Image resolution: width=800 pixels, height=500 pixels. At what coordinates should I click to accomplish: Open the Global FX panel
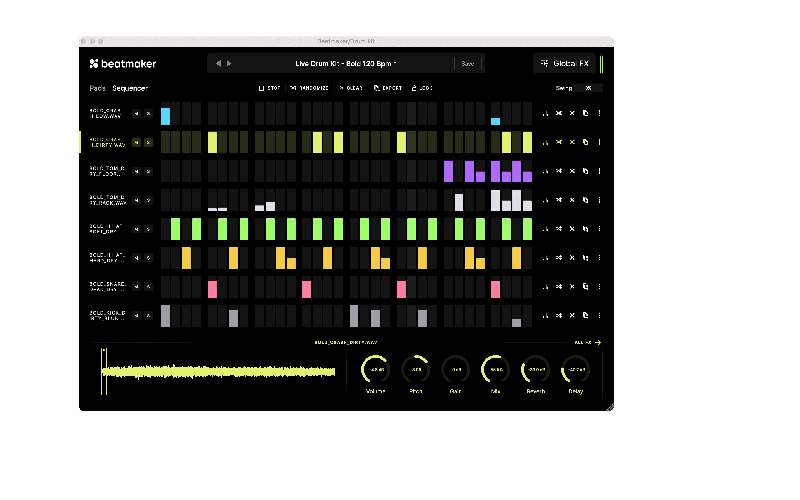click(565, 63)
